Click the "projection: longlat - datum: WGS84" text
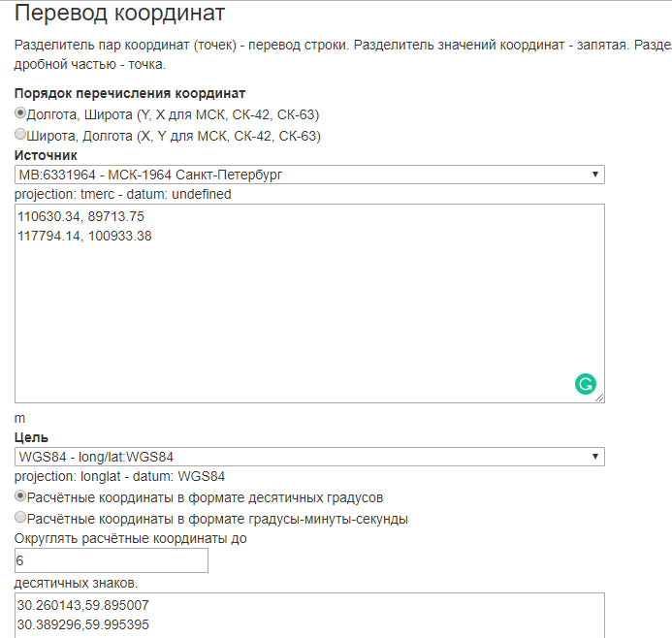The width and height of the screenshot is (672, 638). click(119, 476)
